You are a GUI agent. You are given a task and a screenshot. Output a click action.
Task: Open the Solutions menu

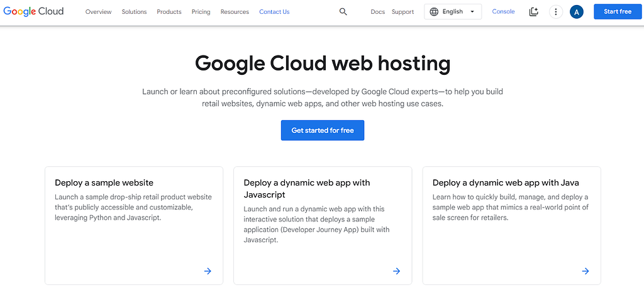(134, 11)
